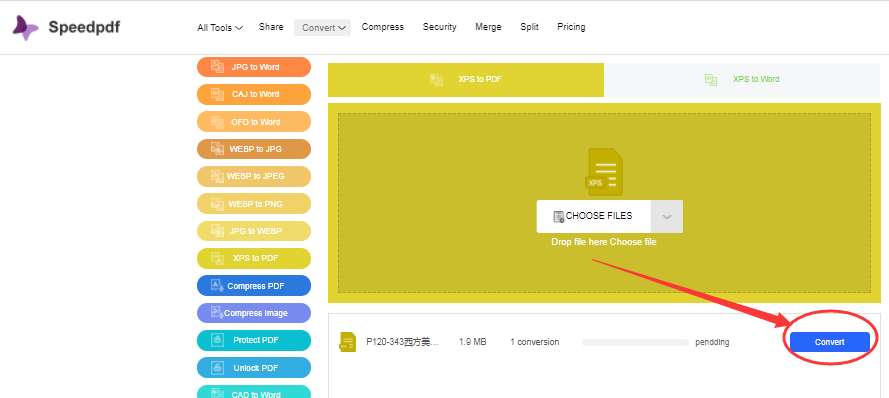Image resolution: width=889 pixels, height=398 pixels.
Task: Click the file icon on CHOOSE FILES
Action: click(558, 216)
